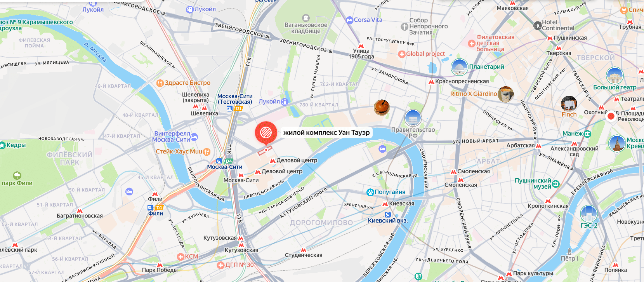Open the Finch restaurant photo marker
Screen dimensions: 644x282
(x=569, y=104)
